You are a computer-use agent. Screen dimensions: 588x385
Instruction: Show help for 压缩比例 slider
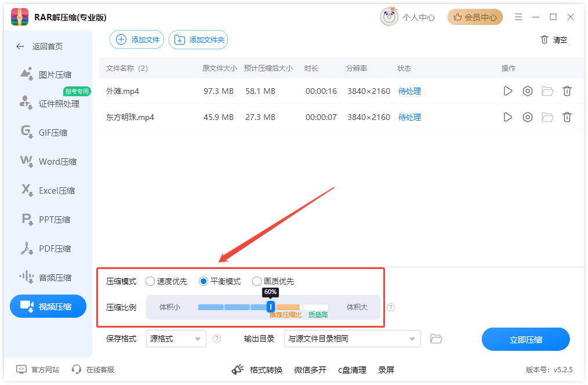(391, 307)
